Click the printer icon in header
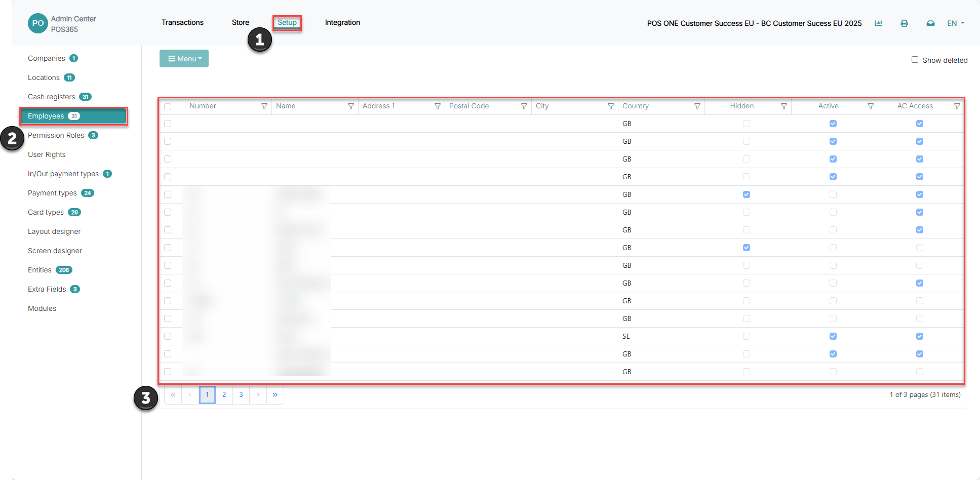 pos(904,23)
